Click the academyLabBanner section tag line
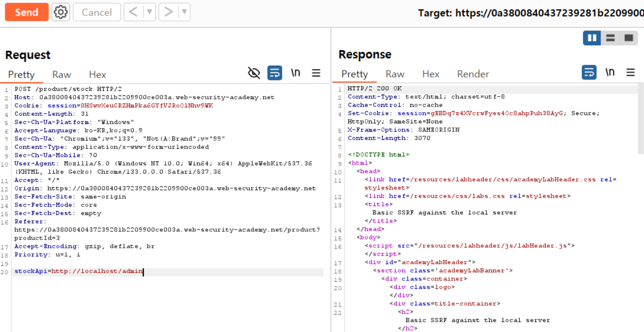 click(x=443, y=271)
